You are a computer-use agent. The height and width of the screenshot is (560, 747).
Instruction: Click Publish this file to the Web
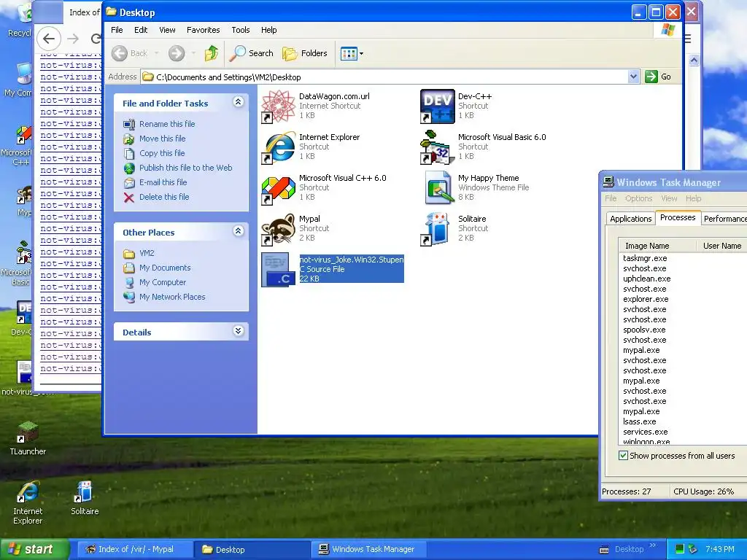pos(186,168)
